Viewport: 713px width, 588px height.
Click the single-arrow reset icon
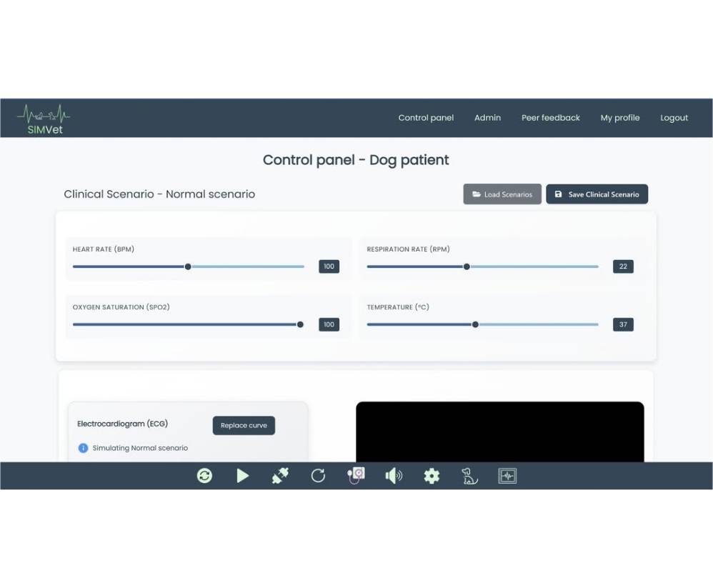pos(318,476)
